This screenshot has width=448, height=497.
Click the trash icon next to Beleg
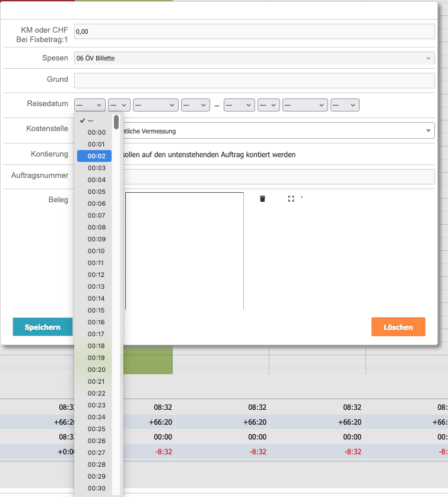262,199
